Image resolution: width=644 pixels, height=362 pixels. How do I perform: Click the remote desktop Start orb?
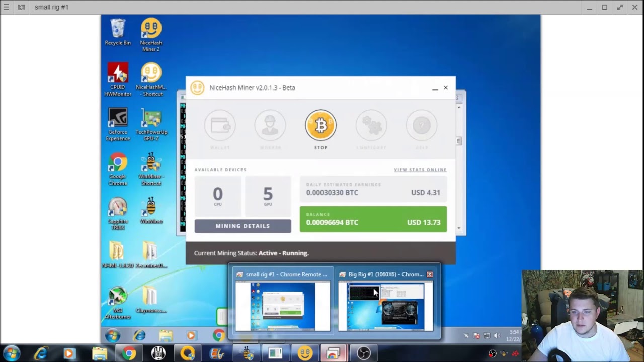112,335
